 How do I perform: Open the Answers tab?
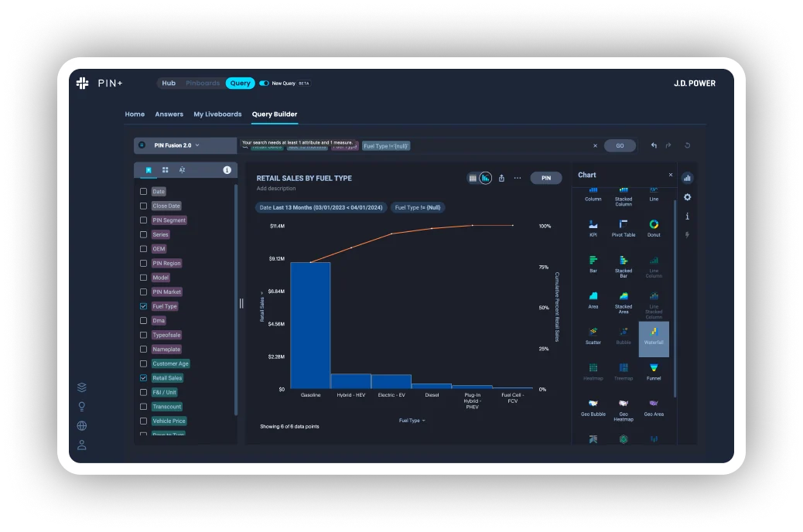coord(169,114)
